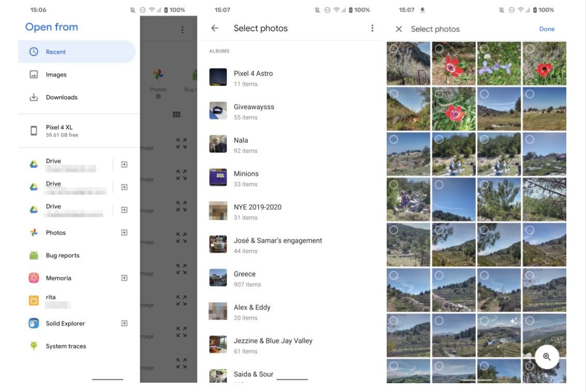Switch to grid view icon behind drawer
The image size is (586, 392).
click(x=177, y=114)
